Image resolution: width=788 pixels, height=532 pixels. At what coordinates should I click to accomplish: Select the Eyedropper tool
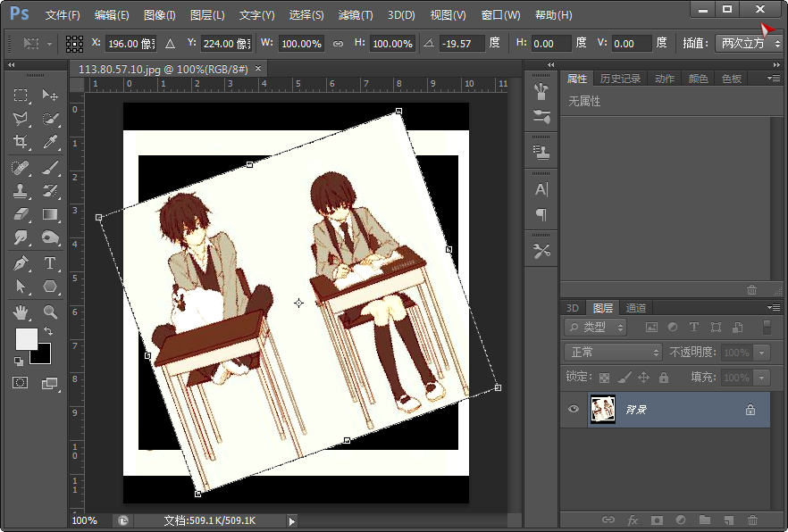(x=50, y=142)
